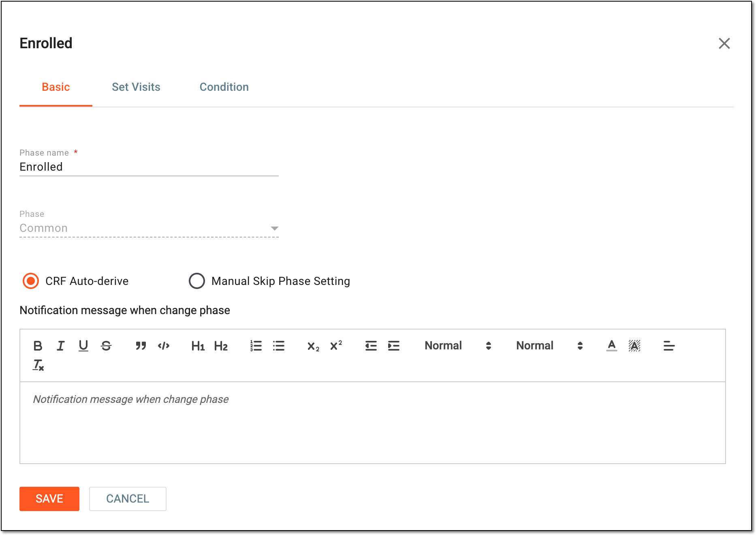Image resolution: width=756 pixels, height=535 pixels.
Task: Clear text formatting
Action: [x=38, y=365]
